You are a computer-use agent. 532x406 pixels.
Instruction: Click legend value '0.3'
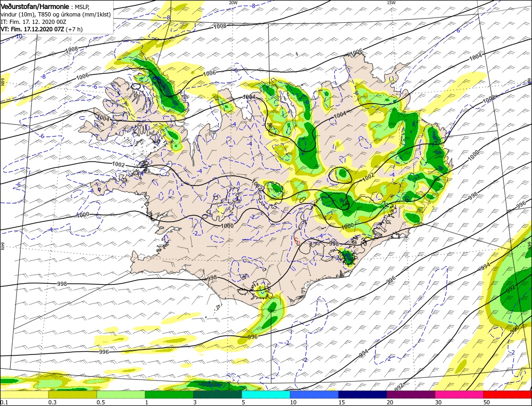[52, 402]
